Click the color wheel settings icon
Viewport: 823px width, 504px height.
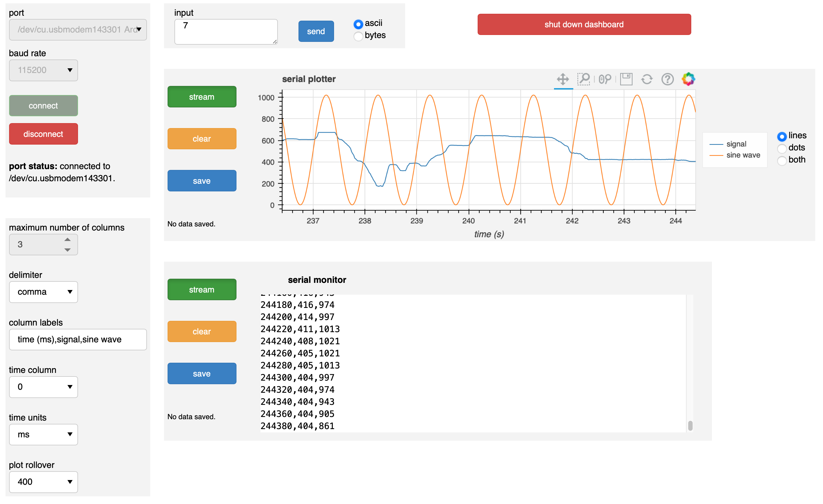point(688,79)
